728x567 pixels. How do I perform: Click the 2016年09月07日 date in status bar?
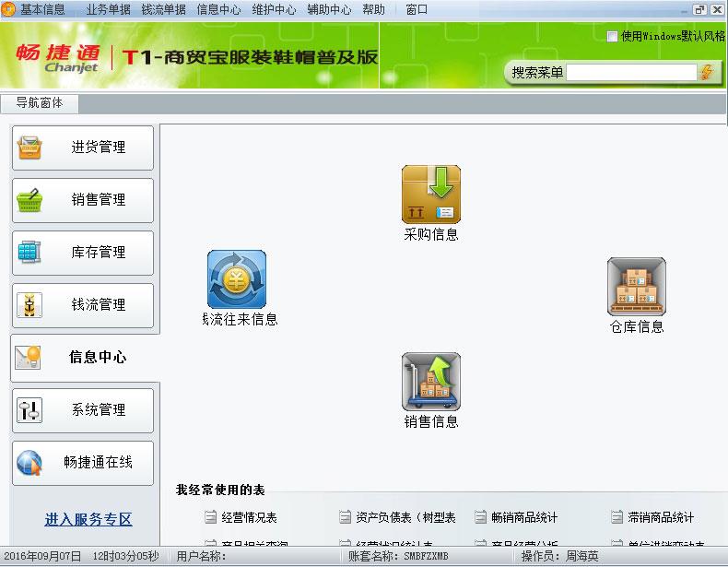(x=42, y=556)
